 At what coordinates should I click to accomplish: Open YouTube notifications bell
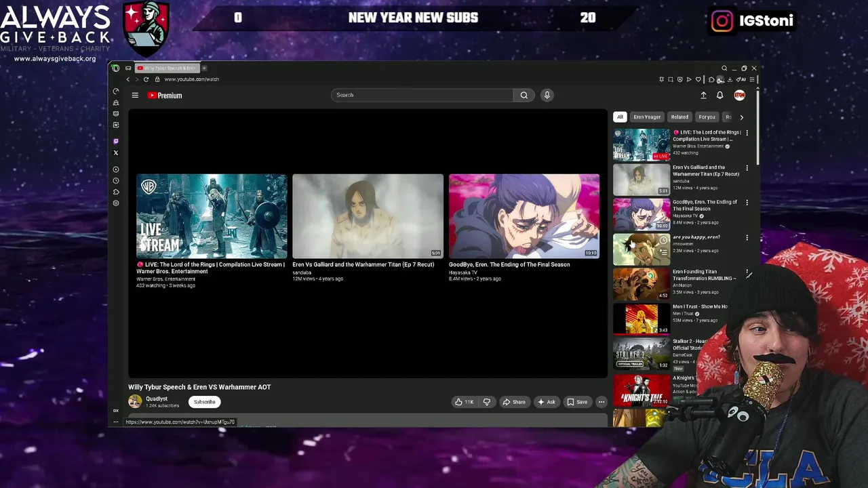(x=719, y=96)
